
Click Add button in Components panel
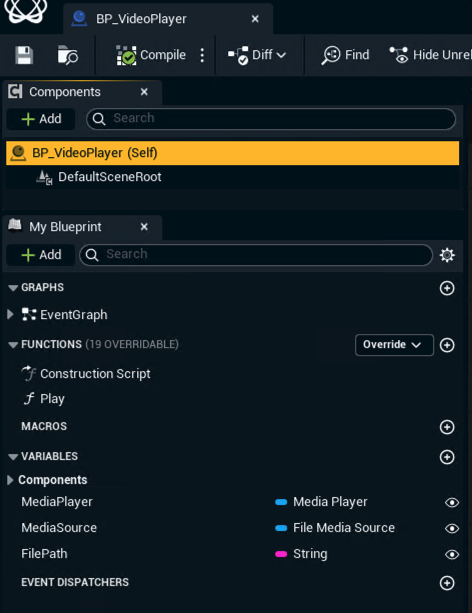[x=41, y=119]
